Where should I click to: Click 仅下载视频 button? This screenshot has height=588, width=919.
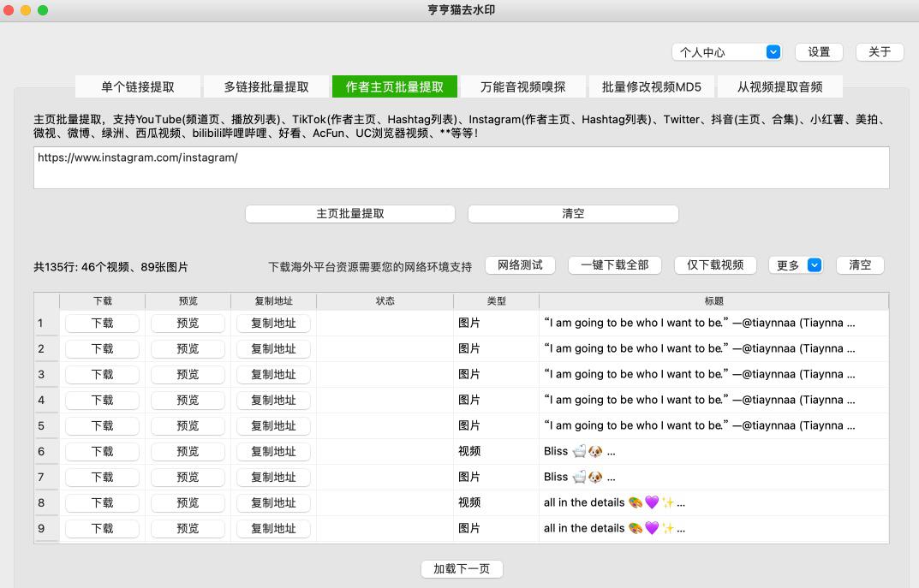click(x=715, y=265)
